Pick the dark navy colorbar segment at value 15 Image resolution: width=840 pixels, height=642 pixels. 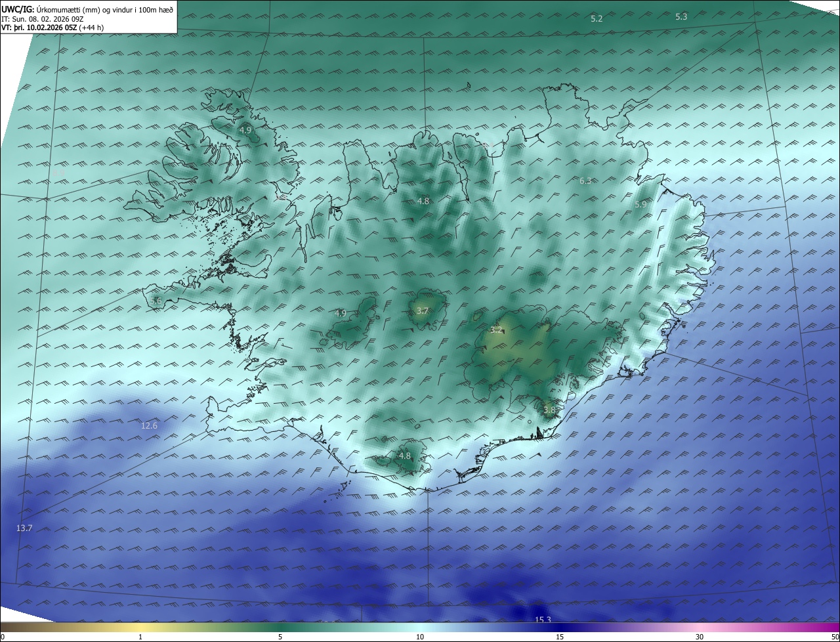click(x=560, y=628)
